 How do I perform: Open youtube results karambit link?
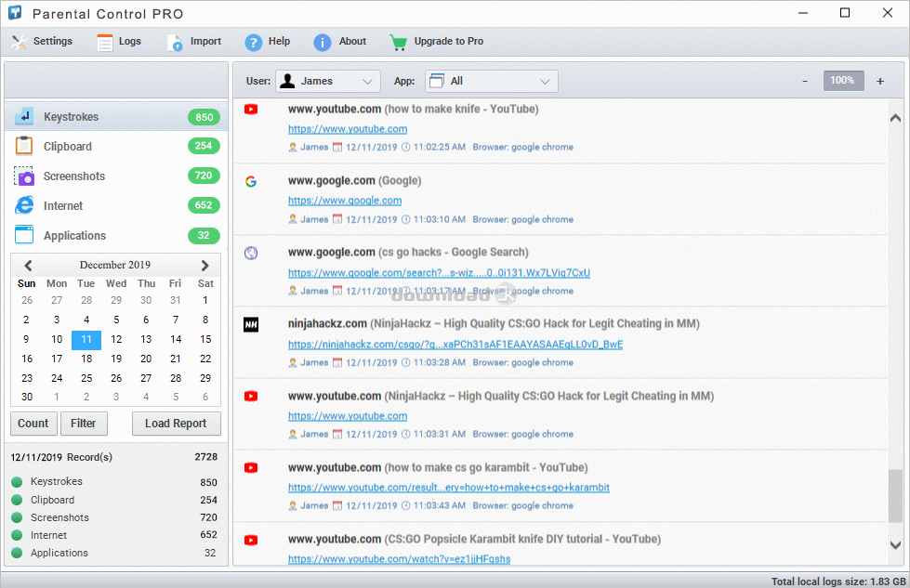[x=449, y=488]
